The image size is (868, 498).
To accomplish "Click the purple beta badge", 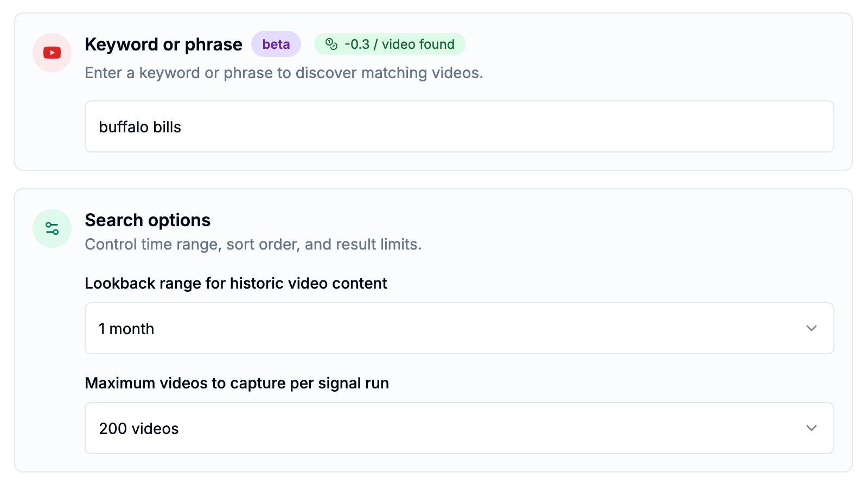I will (x=276, y=44).
